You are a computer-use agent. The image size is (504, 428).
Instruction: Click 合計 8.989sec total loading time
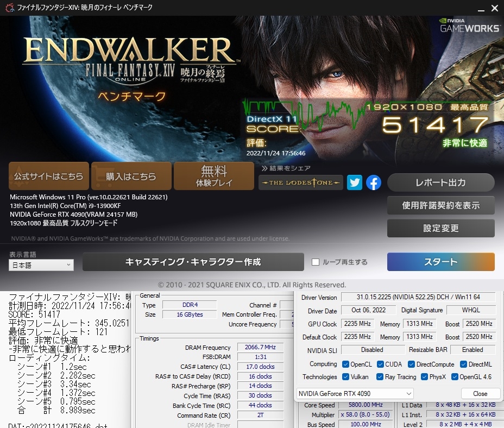pos(56,410)
